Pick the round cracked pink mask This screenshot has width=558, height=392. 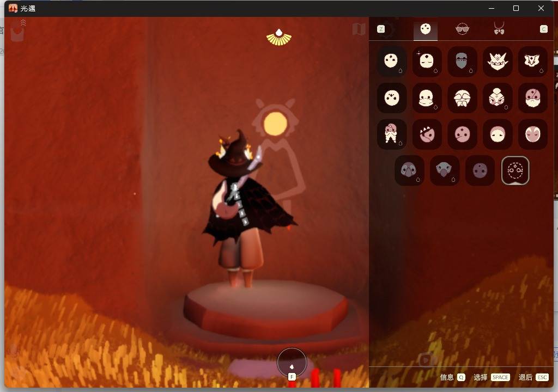462,134
